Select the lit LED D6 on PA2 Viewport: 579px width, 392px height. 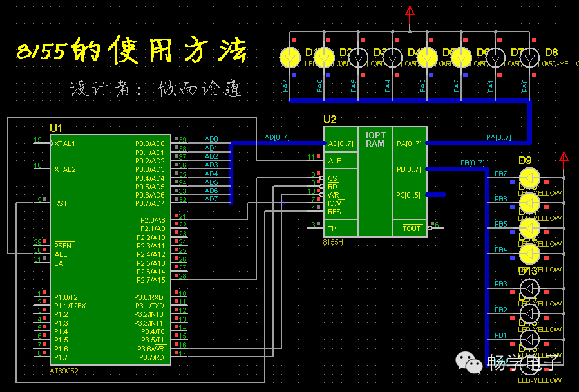click(461, 58)
